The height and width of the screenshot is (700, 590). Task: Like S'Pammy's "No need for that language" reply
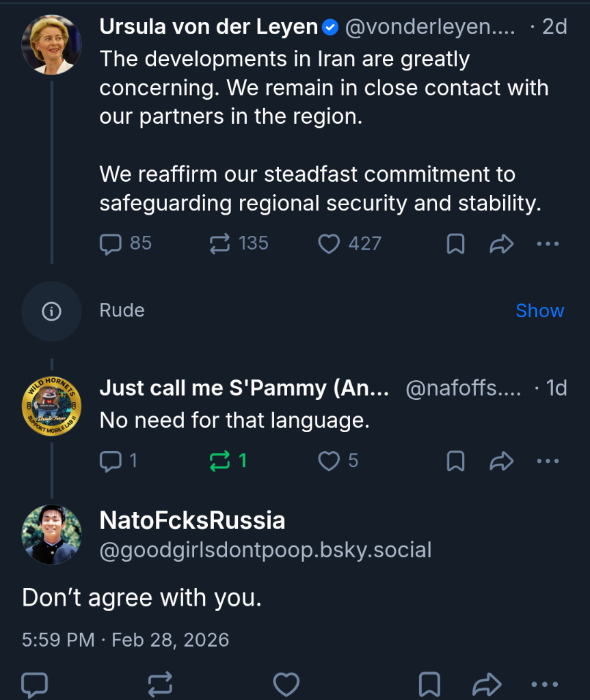coord(330,461)
